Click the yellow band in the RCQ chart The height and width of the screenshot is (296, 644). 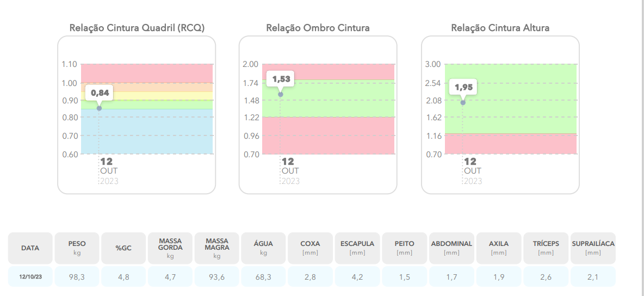coord(147,96)
